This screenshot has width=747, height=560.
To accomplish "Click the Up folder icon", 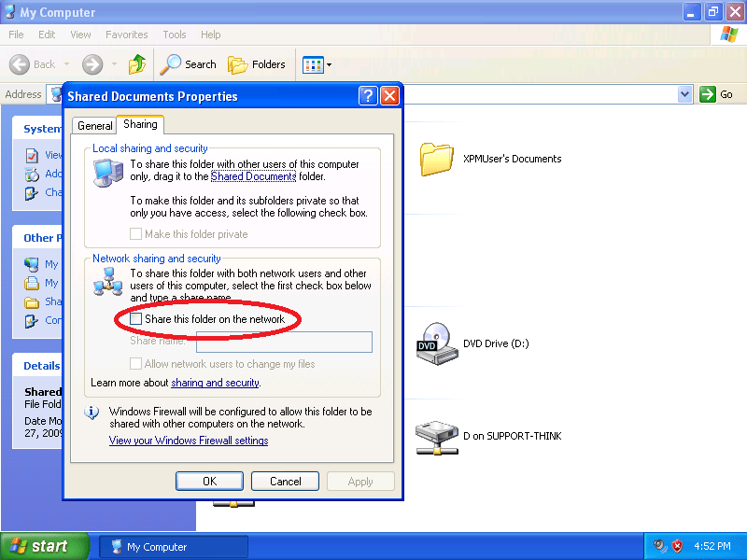I will tap(137, 64).
